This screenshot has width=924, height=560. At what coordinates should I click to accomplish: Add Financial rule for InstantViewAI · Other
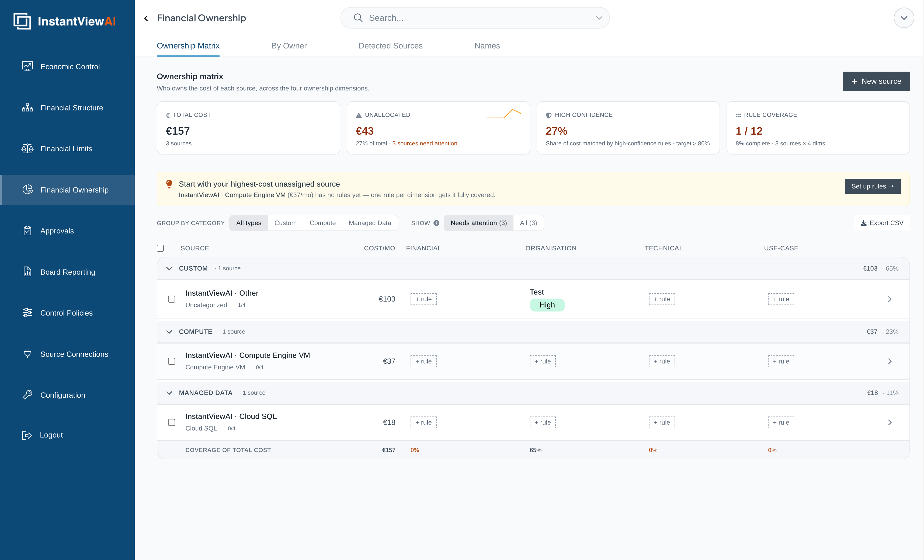pos(423,299)
